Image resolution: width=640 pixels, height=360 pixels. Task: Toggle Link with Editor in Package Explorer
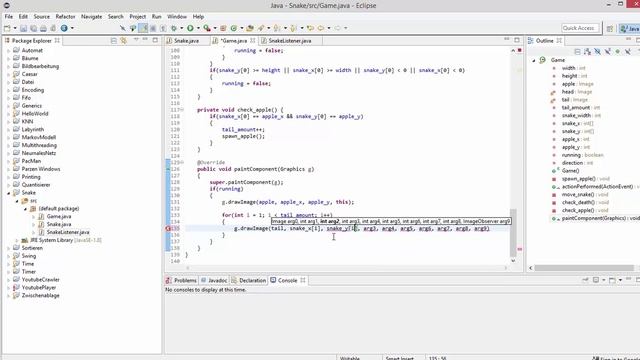point(123,40)
